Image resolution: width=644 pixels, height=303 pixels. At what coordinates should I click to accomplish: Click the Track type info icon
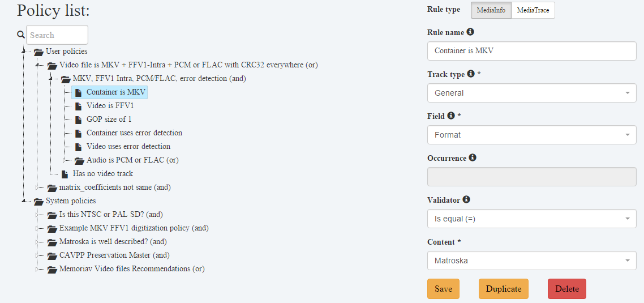tap(471, 74)
